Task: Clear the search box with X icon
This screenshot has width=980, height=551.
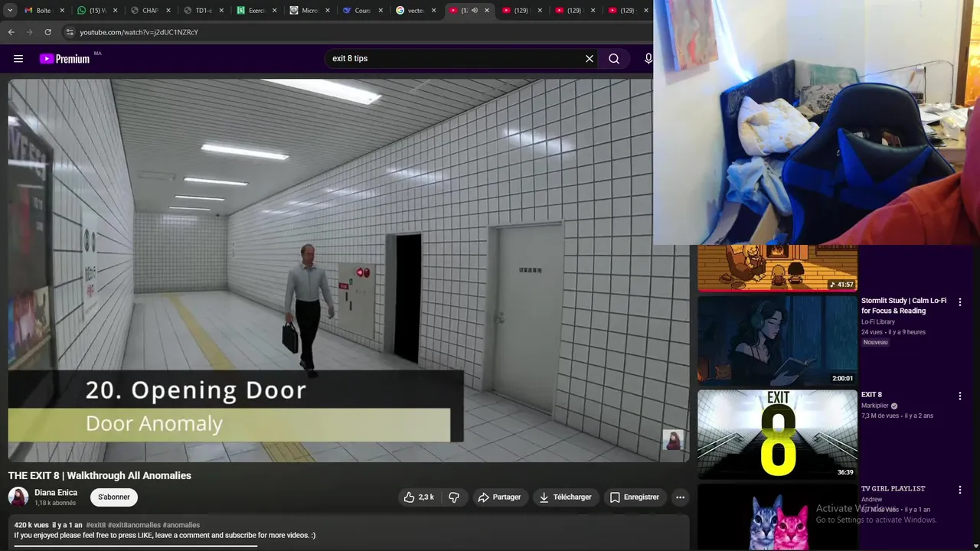Action: (x=590, y=59)
